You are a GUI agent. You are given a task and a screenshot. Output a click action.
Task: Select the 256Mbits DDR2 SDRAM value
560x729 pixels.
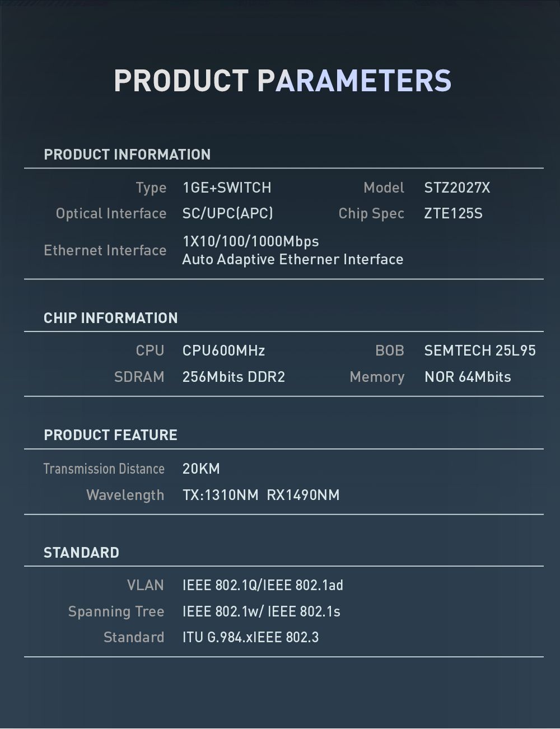pyautogui.click(x=234, y=377)
